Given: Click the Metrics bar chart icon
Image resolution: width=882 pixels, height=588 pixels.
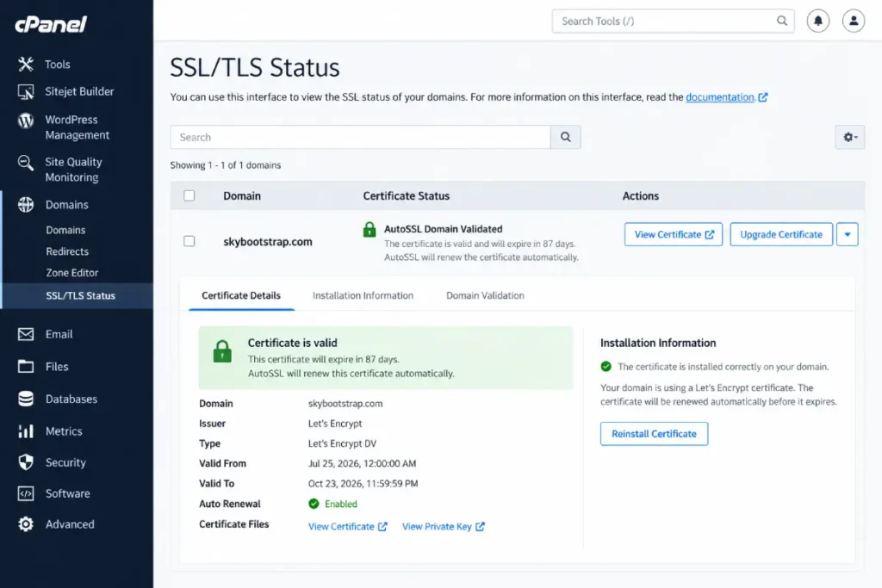Looking at the screenshot, I should pyautogui.click(x=25, y=431).
